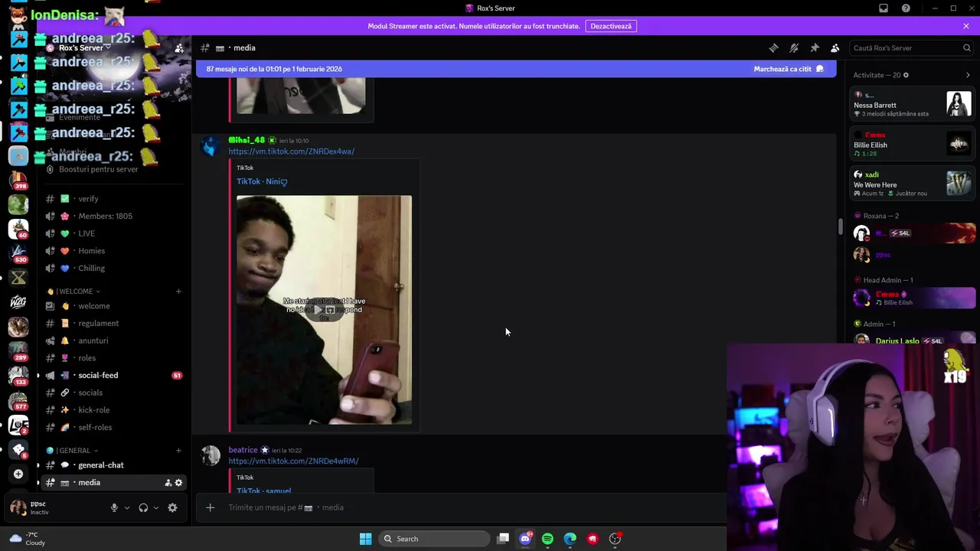Image resolution: width=980 pixels, height=551 pixels.
Task: Open server icon with 530 badge
Action: click(18, 253)
